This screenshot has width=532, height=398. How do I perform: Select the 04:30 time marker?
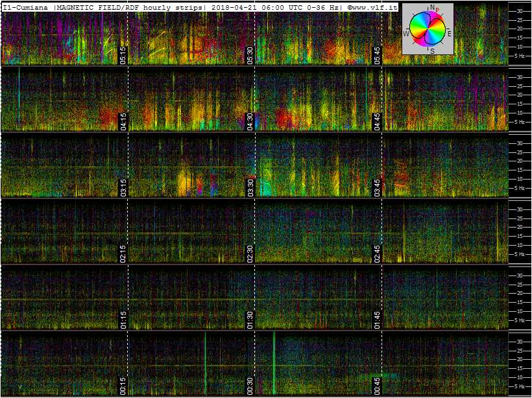click(250, 122)
